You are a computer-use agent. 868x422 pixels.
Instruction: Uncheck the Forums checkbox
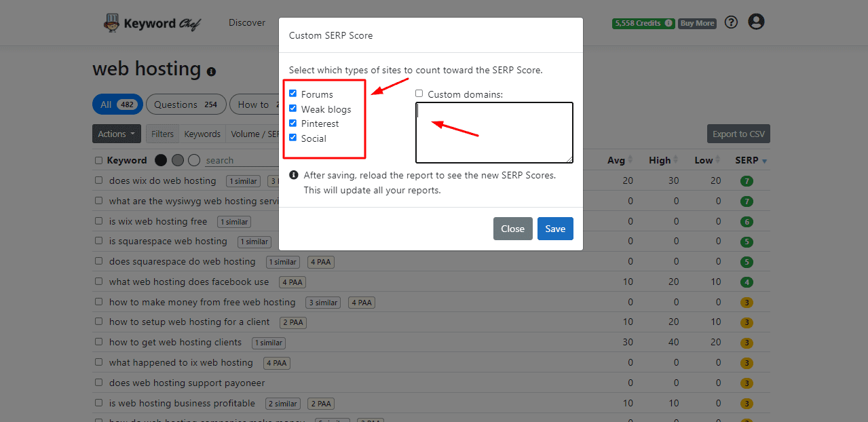293,94
